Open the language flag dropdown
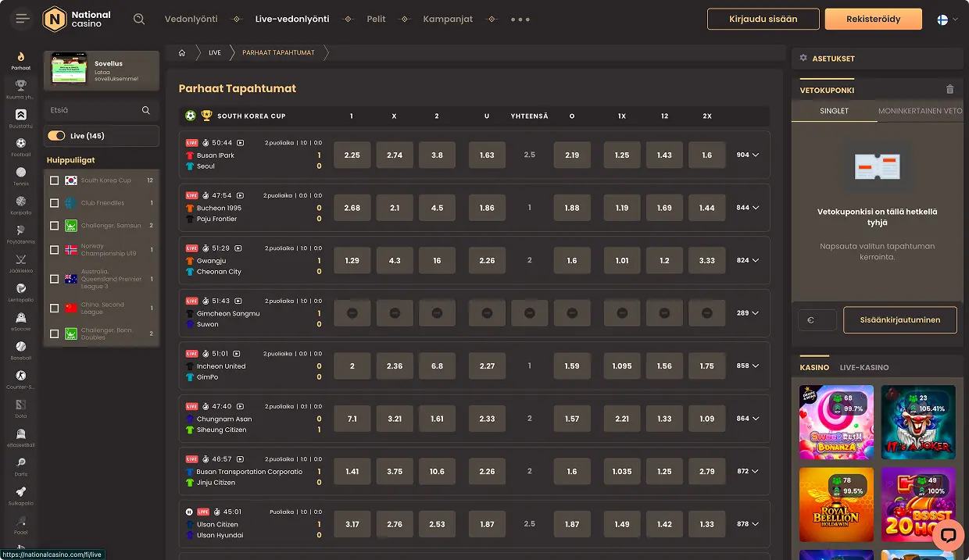 (x=947, y=20)
